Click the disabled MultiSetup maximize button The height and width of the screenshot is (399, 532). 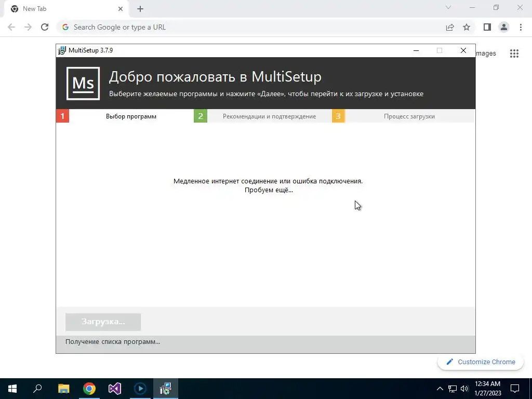[440, 50]
